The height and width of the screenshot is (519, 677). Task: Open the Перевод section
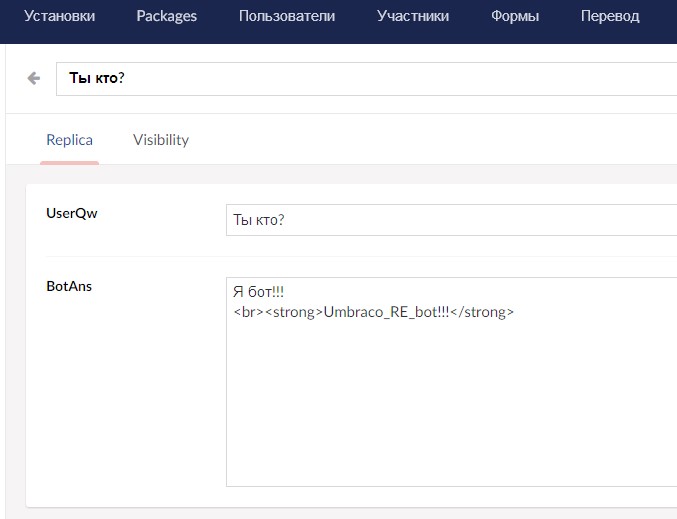point(610,16)
